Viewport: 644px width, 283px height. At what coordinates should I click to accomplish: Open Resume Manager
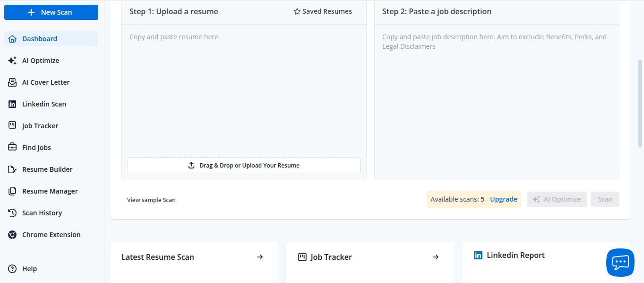click(x=51, y=191)
